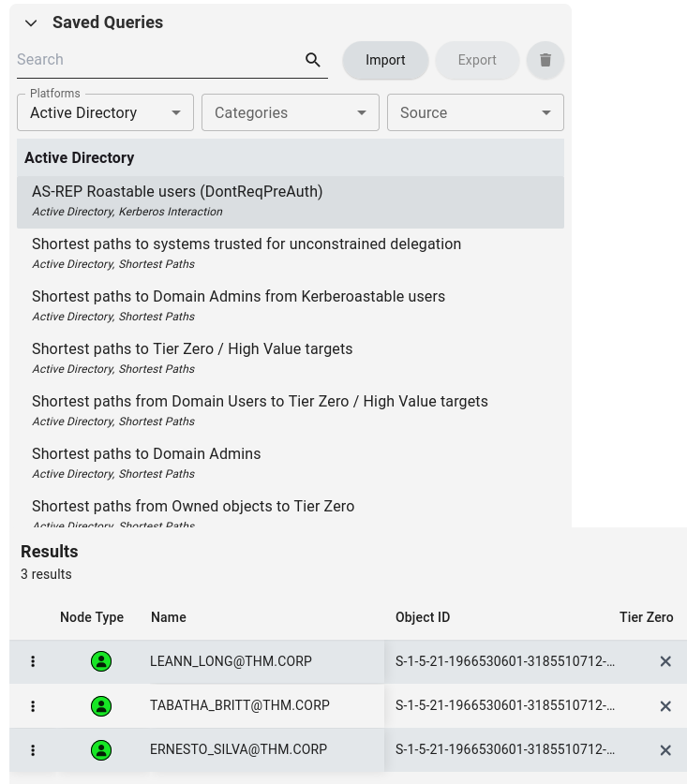Open kebab menu for TABATHA_BRITT row

[33, 706]
